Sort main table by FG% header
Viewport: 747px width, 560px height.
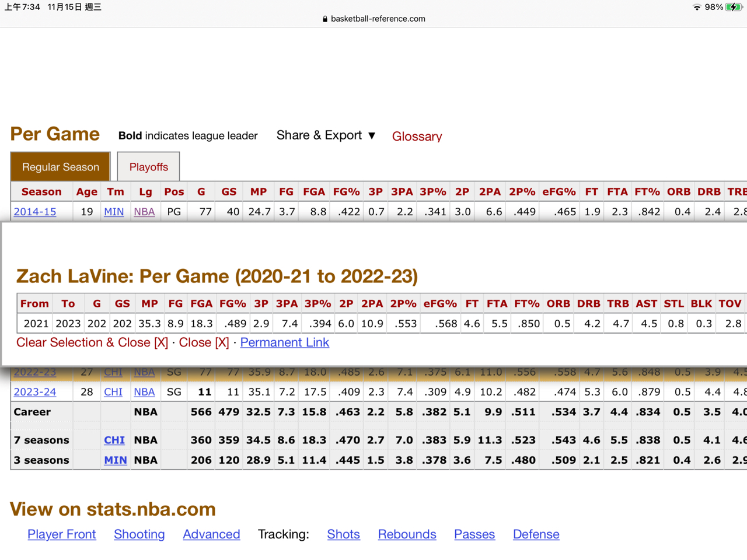point(347,192)
